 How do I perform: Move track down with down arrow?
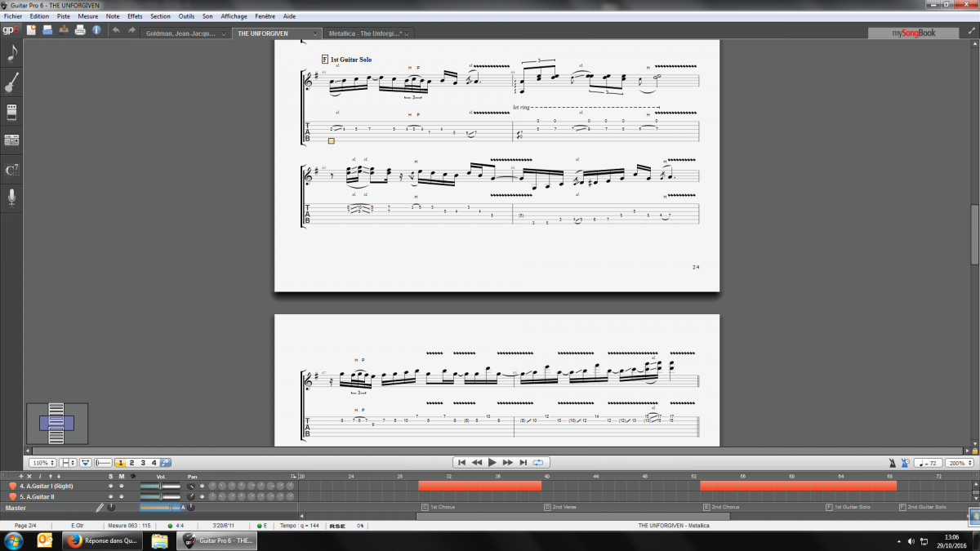(x=59, y=476)
